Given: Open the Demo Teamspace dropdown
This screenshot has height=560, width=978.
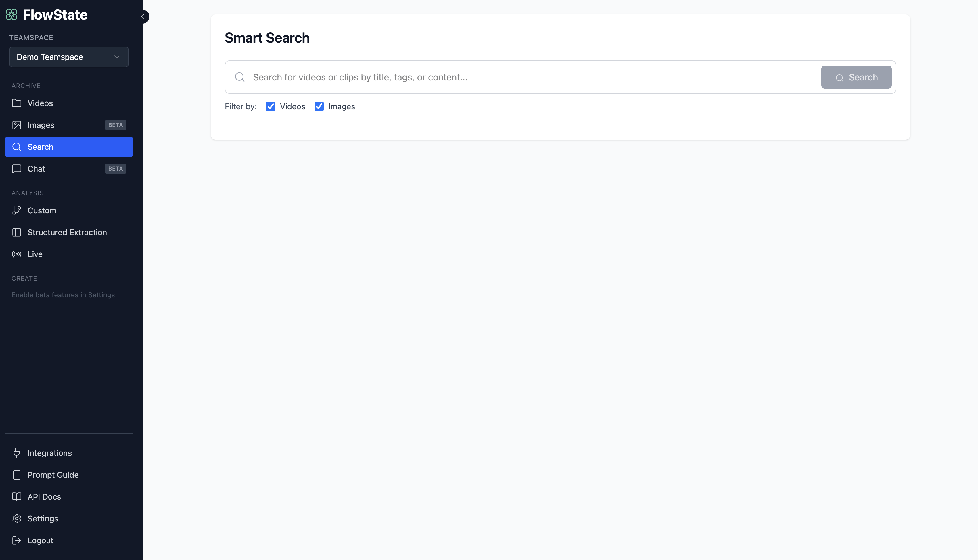Looking at the screenshot, I should click(x=69, y=57).
